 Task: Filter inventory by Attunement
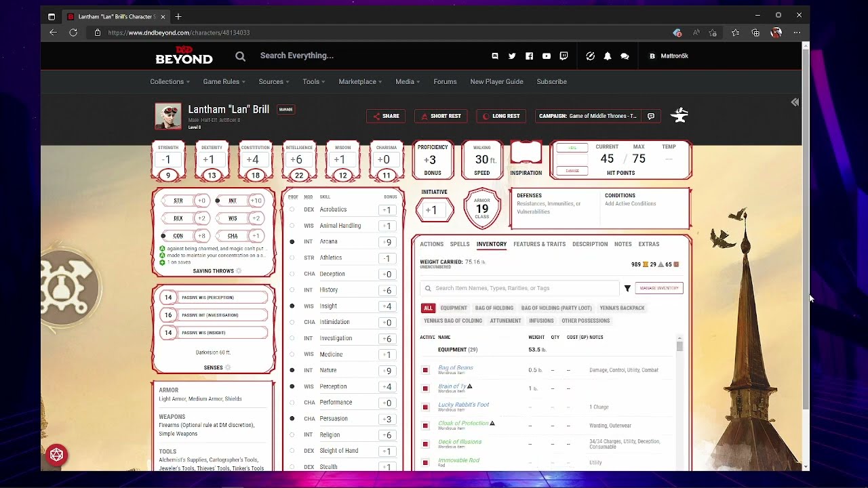(x=505, y=321)
